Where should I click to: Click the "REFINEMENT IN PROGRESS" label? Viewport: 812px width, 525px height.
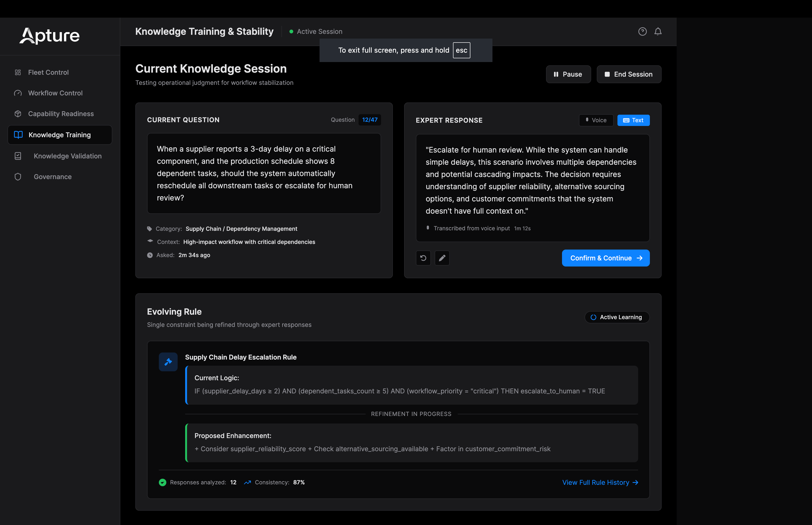(411, 414)
